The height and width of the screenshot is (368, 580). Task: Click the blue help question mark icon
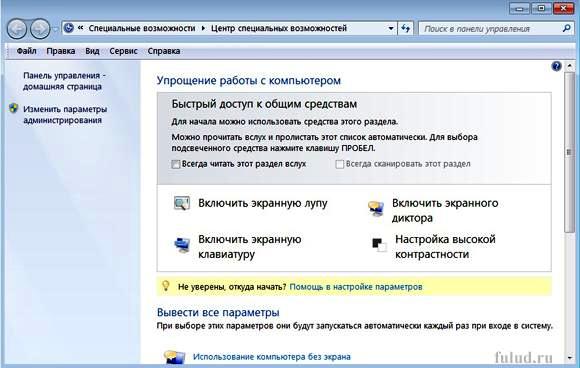tap(556, 66)
